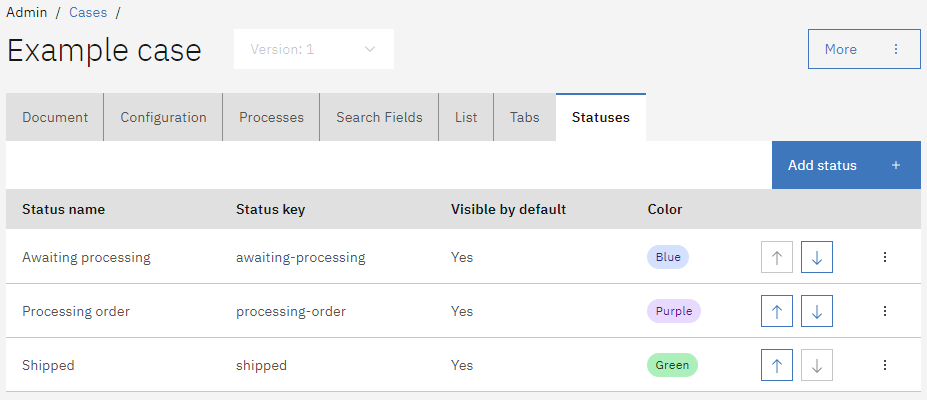Move Shipped status up
Screen dimensions: 927x400
(x=777, y=365)
